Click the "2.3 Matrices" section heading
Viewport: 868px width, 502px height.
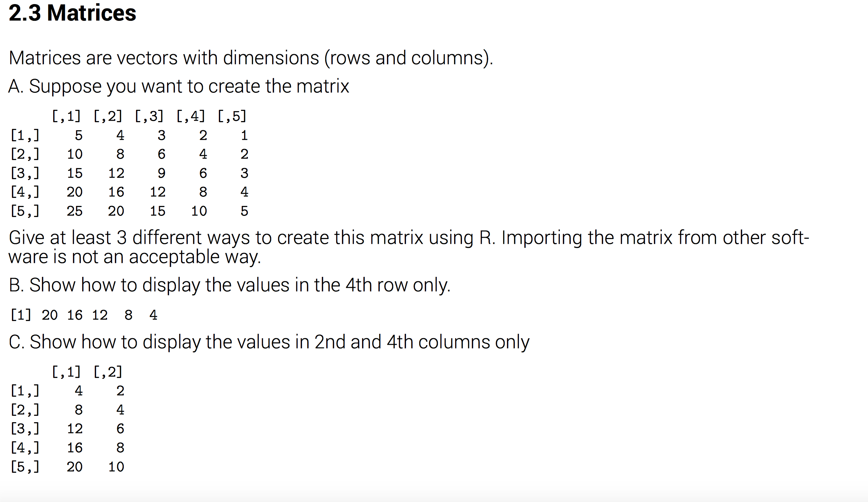coord(72,13)
